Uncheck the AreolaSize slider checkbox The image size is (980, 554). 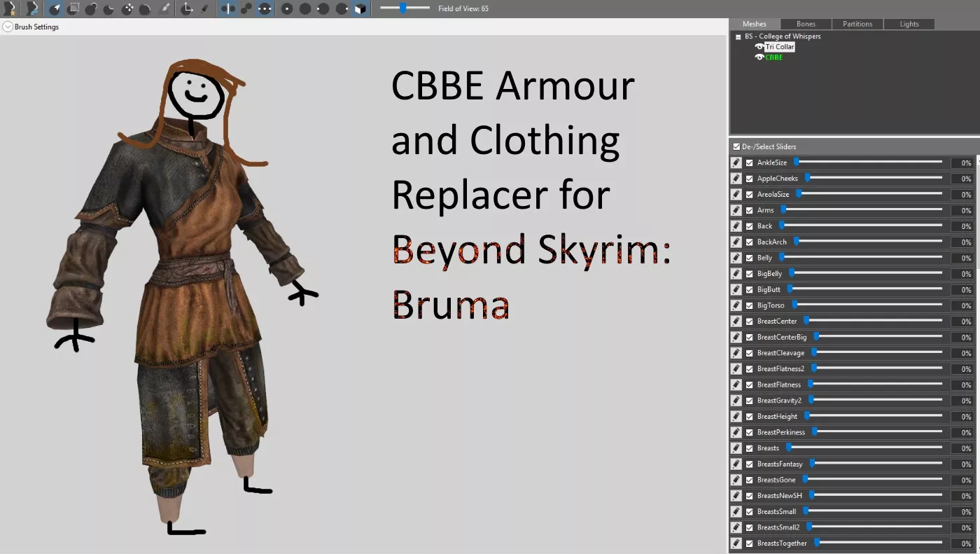click(x=750, y=195)
